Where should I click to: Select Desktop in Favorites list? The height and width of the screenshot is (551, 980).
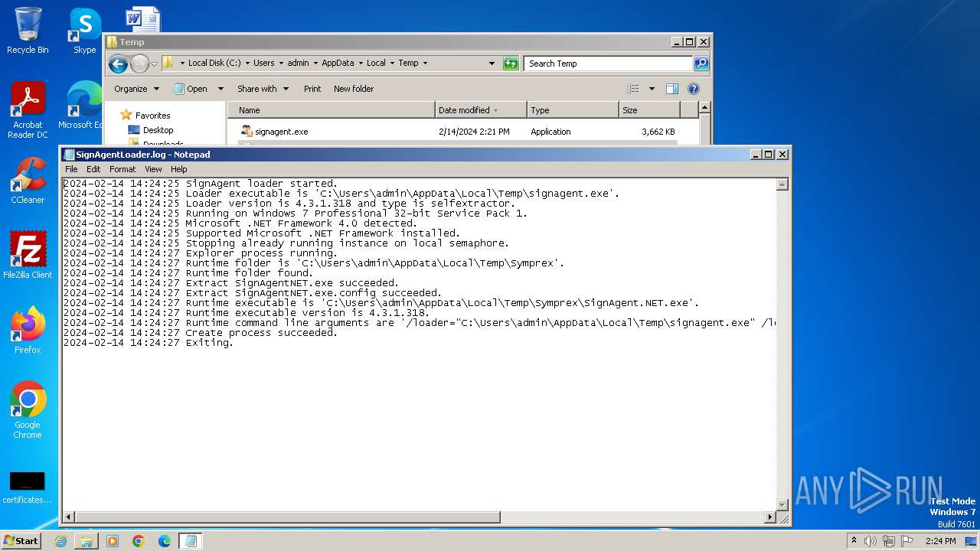coord(158,130)
